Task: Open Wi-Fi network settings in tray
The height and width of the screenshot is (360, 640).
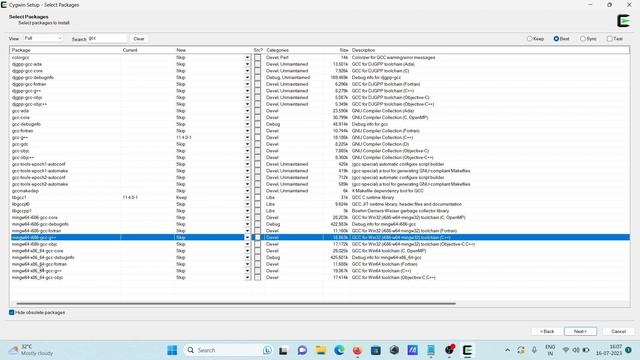Action: tap(566, 350)
